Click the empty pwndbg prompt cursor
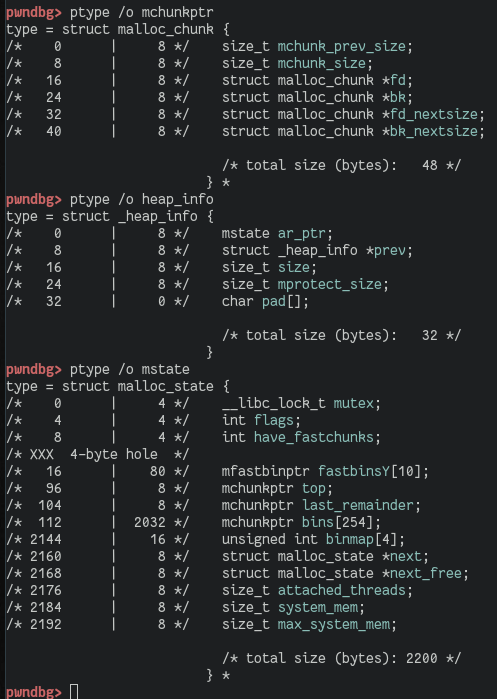Image resolution: width=497 pixels, height=699 pixels. [x=74, y=691]
